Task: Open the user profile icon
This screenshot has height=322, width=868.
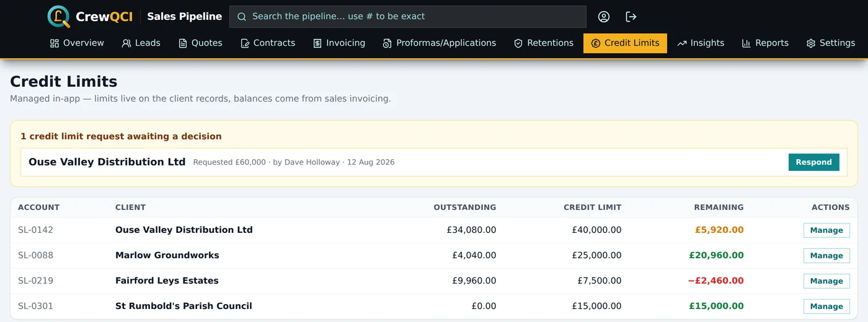Action: (x=604, y=17)
